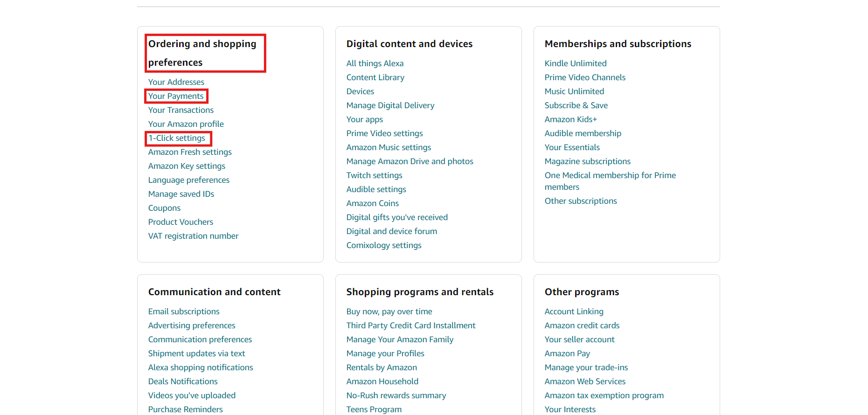Open Your Payments link
This screenshot has width=868, height=415.
coord(176,96)
